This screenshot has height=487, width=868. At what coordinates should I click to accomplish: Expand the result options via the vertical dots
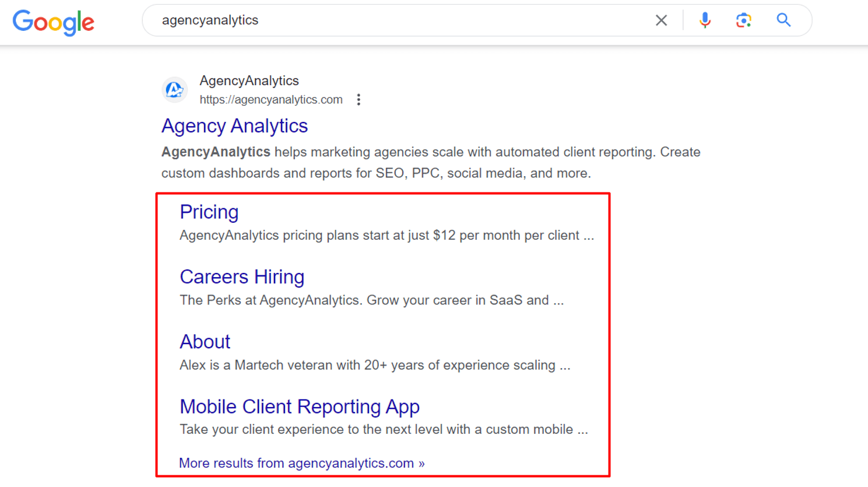point(359,99)
